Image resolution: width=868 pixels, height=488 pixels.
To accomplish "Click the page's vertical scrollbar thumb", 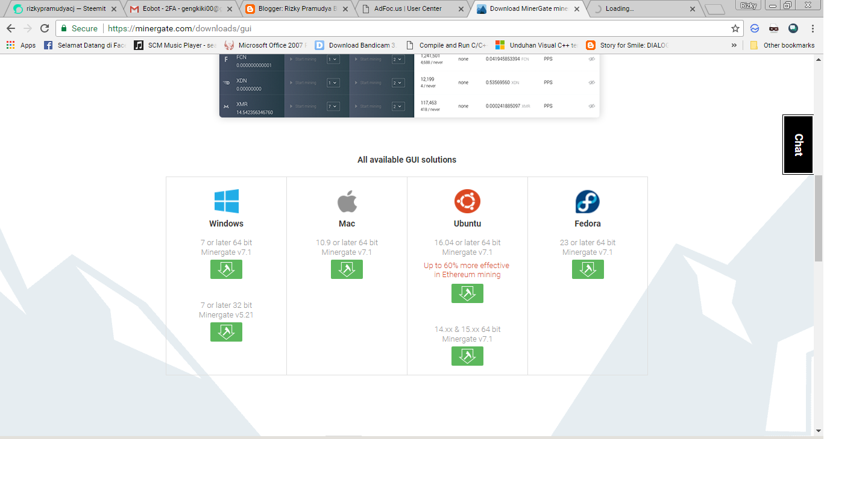I will 819,218.
